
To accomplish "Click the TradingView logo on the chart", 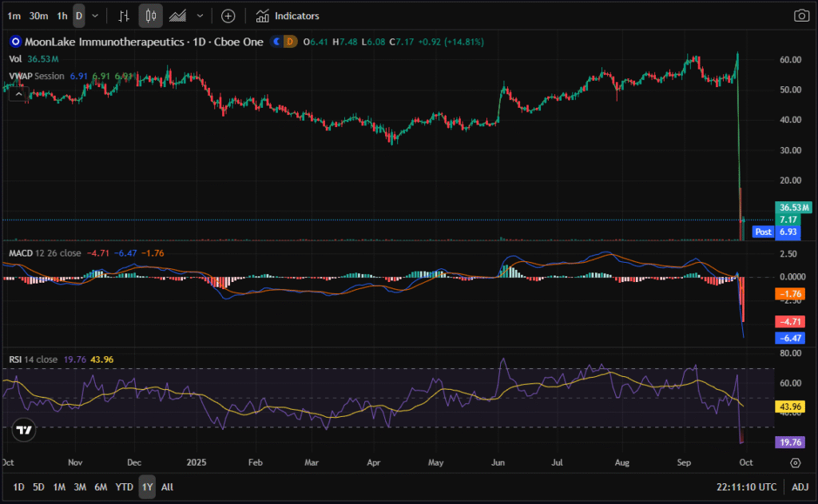I will click(25, 430).
